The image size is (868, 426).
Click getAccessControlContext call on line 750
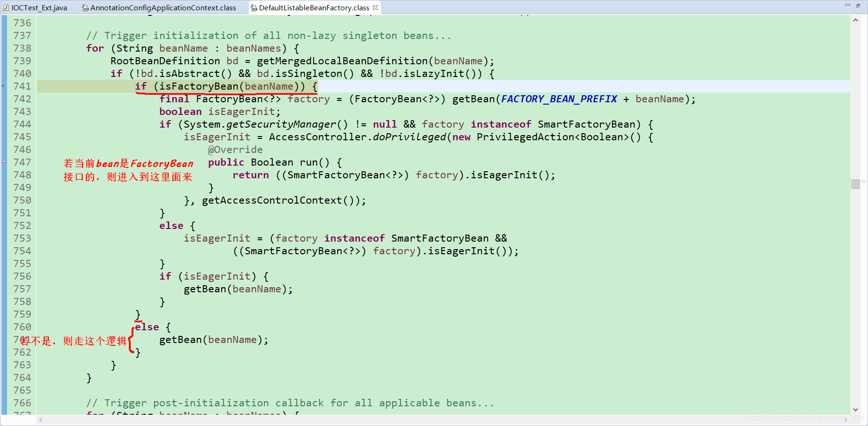(x=272, y=200)
